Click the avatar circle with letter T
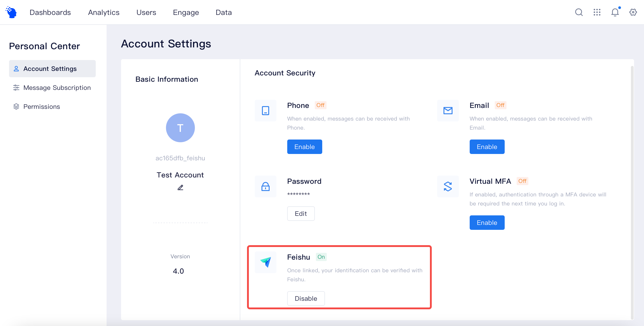 (180, 128)
